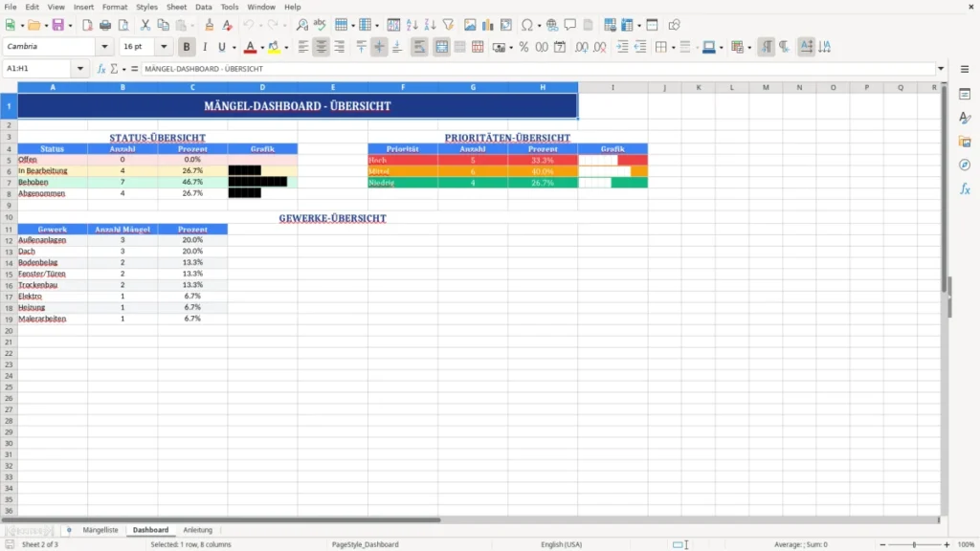980x551 pixels.
Task: Open the File menu
Action: (11, 7)
